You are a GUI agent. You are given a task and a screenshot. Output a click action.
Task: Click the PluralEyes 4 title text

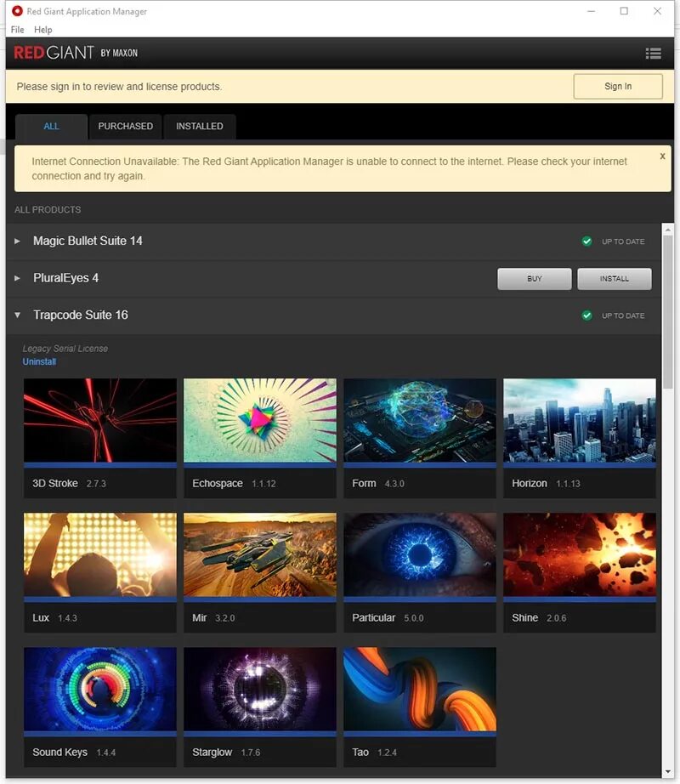point(65,278)
